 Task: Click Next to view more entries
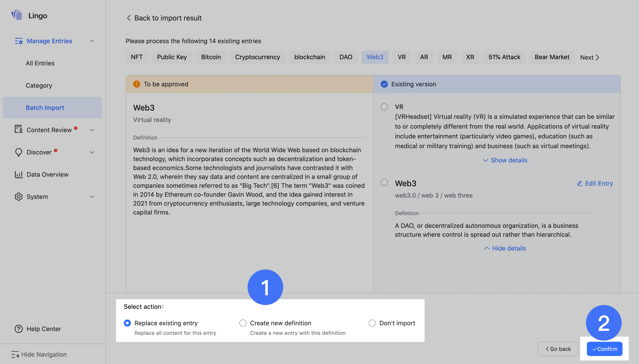[x=590, y=57]
